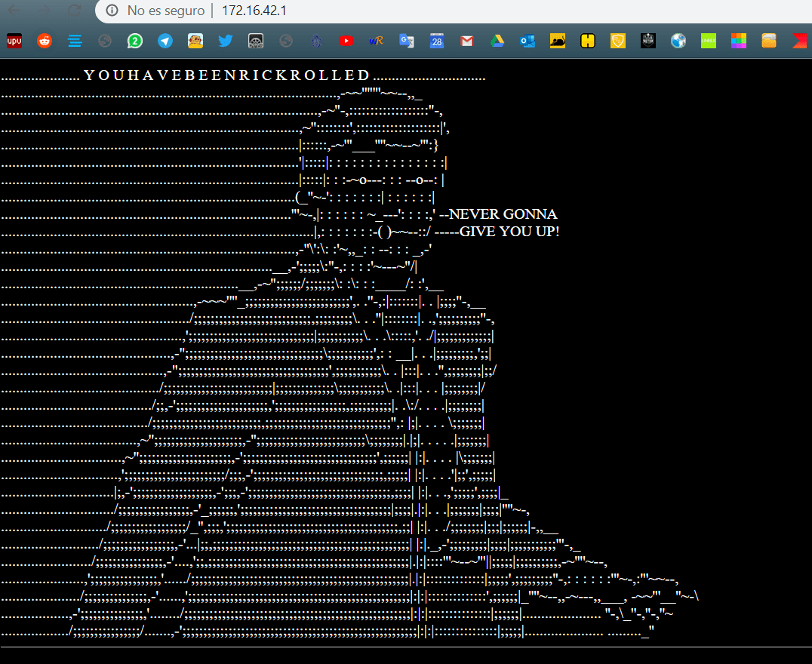Screen dimensions: 812x664
Task: Open the colored globe bookmark
Action: (x=678, y=41)
